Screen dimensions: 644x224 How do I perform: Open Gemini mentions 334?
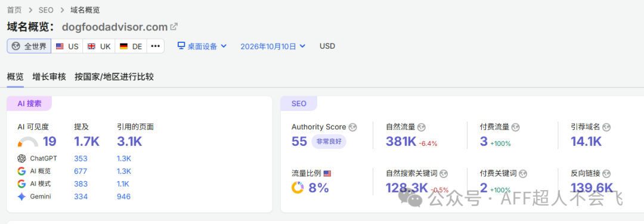click(x=81, y=197)
